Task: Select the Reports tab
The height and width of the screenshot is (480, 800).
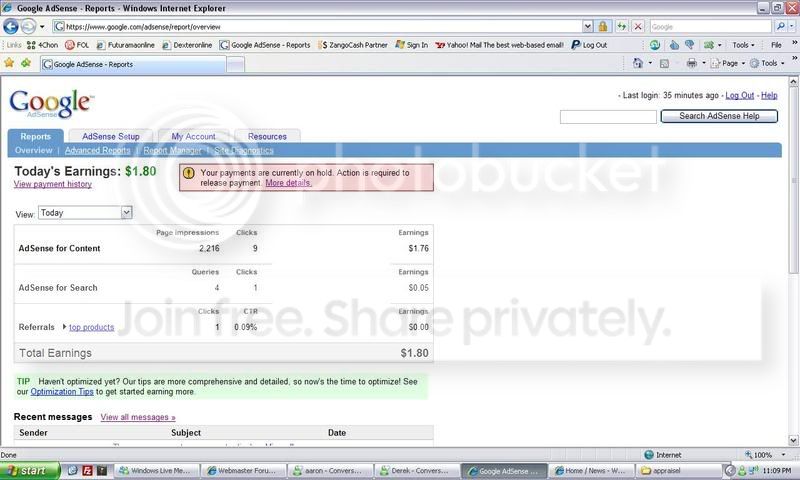Action: (36, 136)
